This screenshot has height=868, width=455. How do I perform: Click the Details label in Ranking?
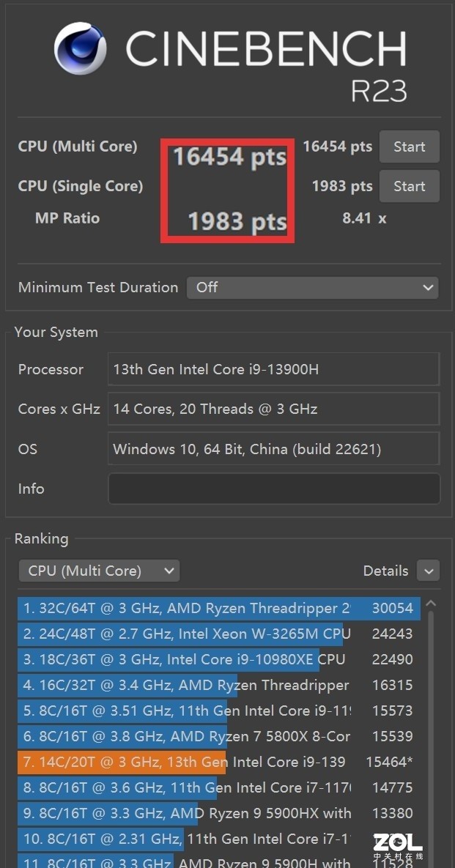coord(386,571)
